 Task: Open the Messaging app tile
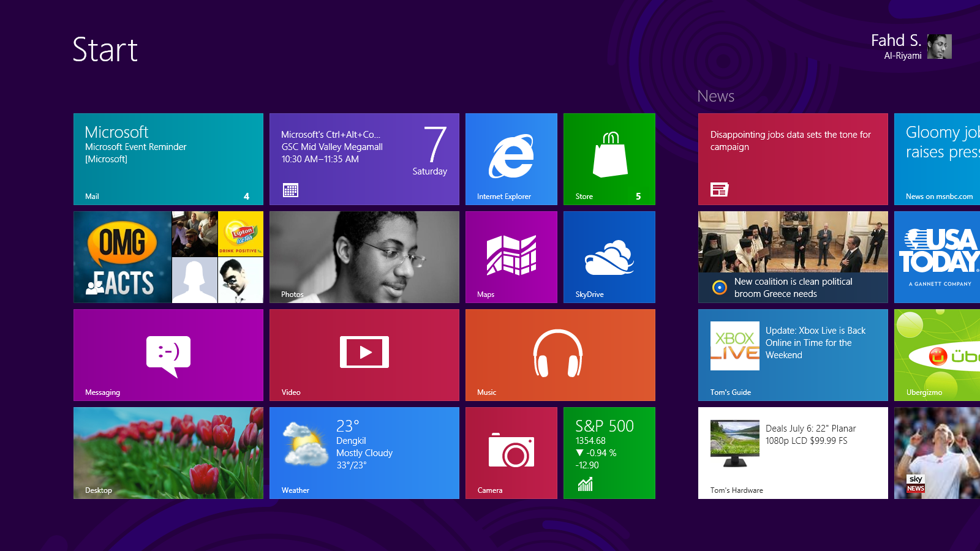168,354
